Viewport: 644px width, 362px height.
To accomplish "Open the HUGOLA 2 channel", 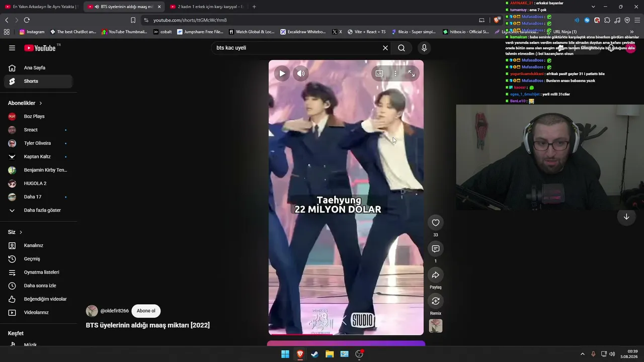I will click(x=38, y=184).
